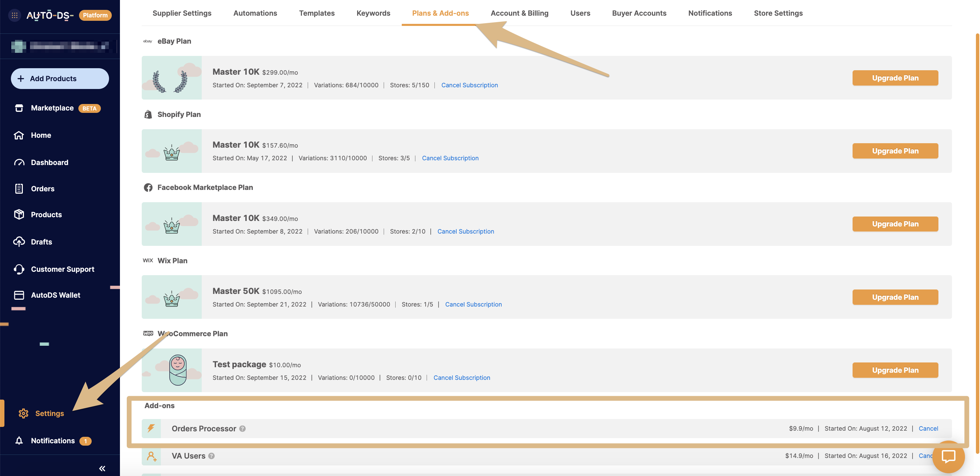
Task: Click the Marketplace BETA badge
Action: point(89,108)
